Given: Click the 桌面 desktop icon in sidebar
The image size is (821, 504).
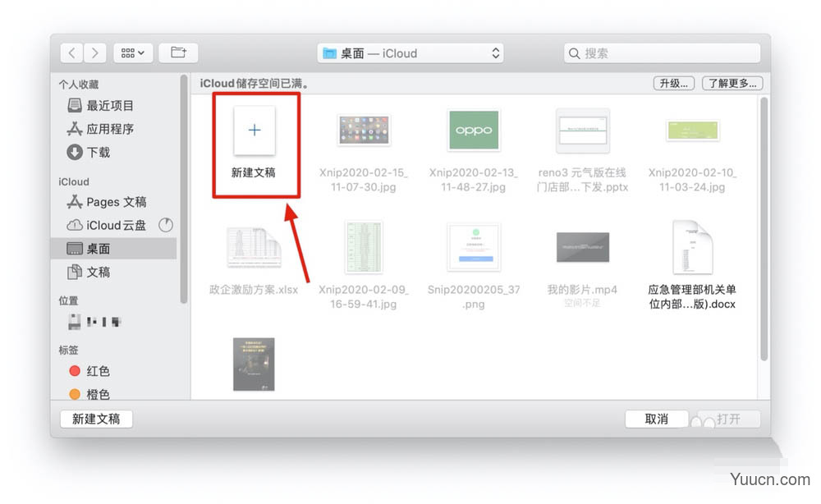Looking at the screenshot, I should [x=75, y=249].
